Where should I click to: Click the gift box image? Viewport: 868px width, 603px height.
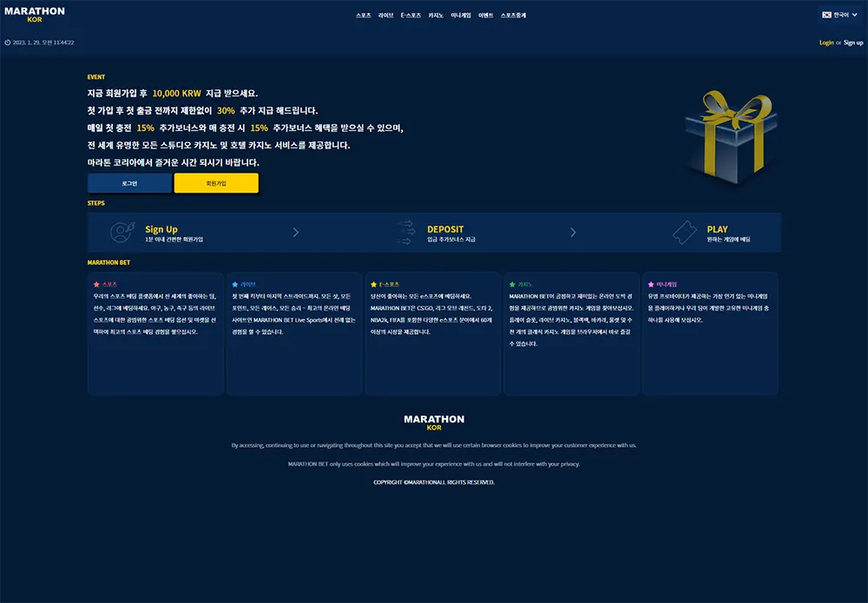click(x=731, y=136)
